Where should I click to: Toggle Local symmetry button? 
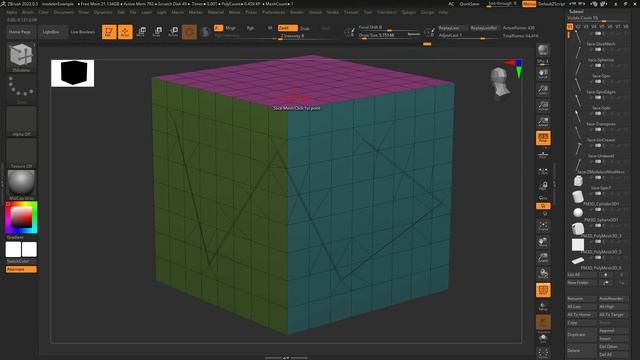coord(543,171)
